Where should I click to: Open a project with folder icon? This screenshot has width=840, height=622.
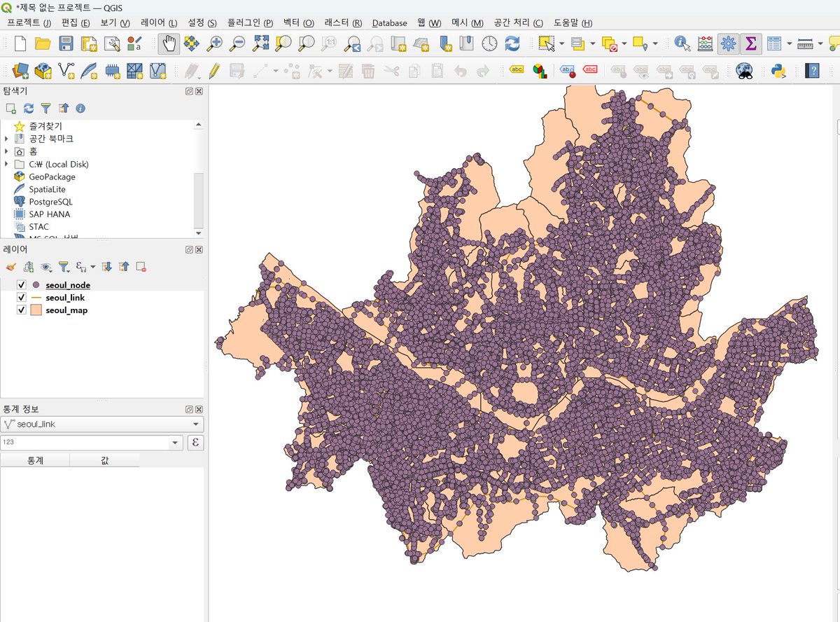click(43, 43)
